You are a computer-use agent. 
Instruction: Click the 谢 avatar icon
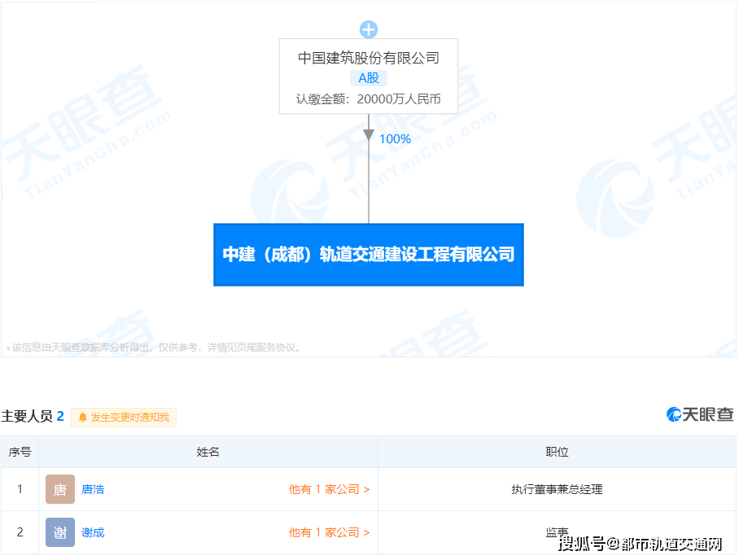coord(60,532)
